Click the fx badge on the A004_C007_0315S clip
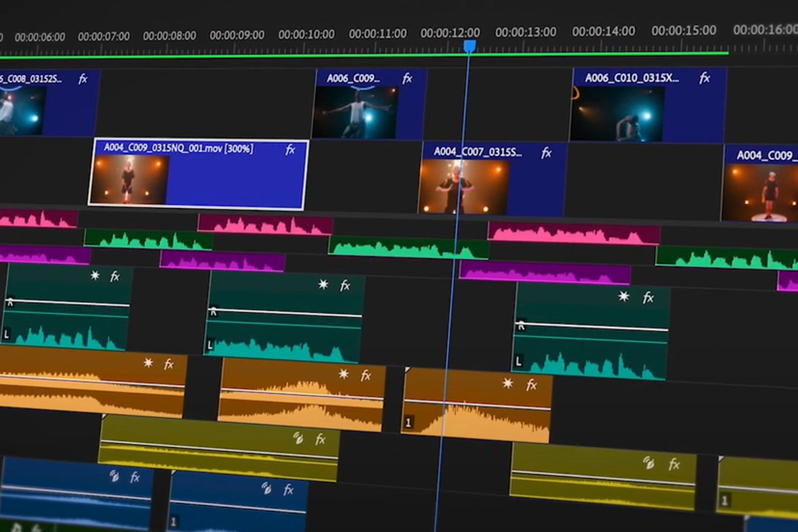 (546, 153)
